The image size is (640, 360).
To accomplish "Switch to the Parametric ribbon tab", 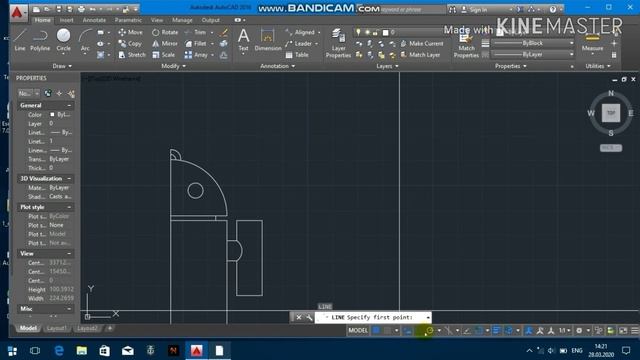I will 128,20.
